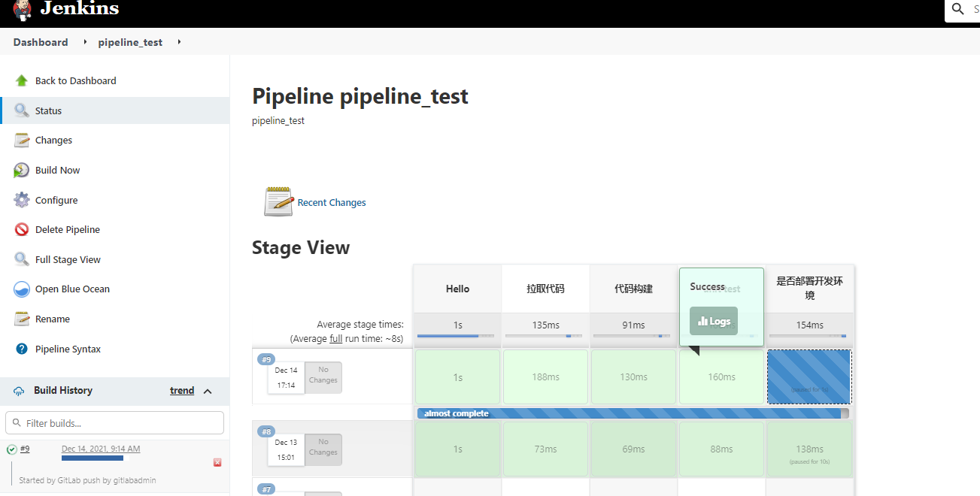Click the Back to Dashboard green arrow icon
The image size is (980, 496).
click(22, 80)
